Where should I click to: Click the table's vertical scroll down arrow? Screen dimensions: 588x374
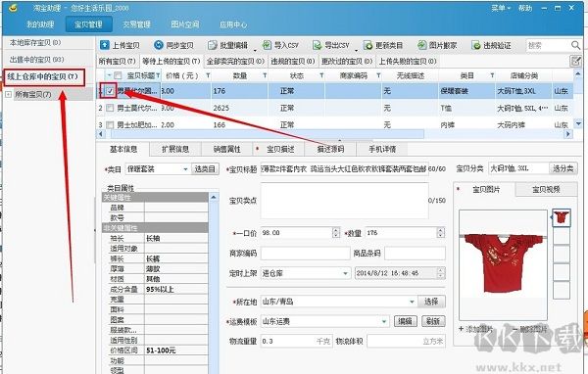point(578,123)
